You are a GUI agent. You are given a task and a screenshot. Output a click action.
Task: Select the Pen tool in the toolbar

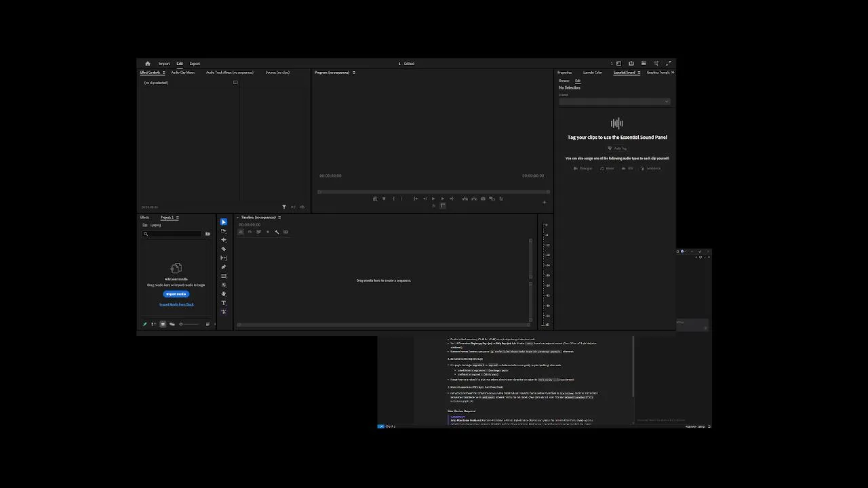(224, 267)
